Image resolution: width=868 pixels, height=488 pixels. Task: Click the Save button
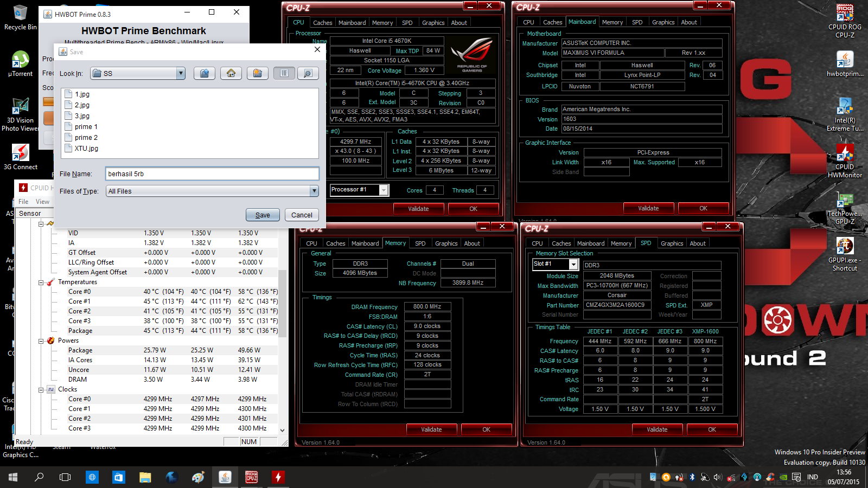263,215
